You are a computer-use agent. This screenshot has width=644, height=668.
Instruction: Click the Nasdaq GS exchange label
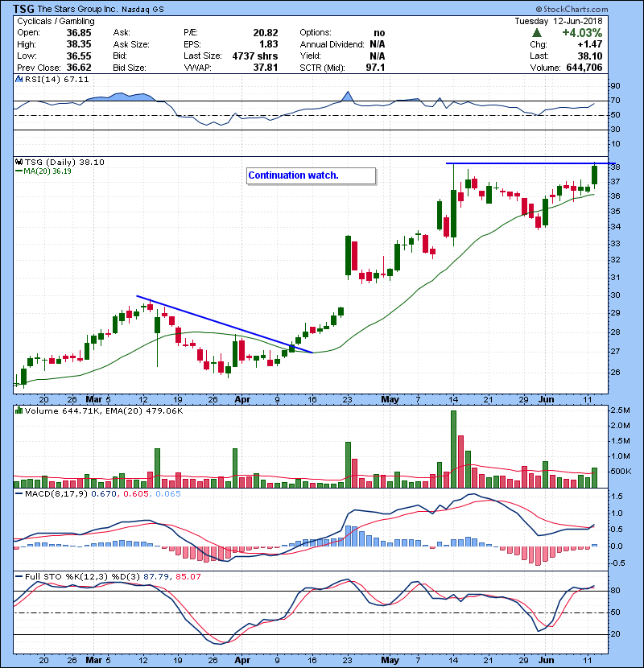coord(142,10)
